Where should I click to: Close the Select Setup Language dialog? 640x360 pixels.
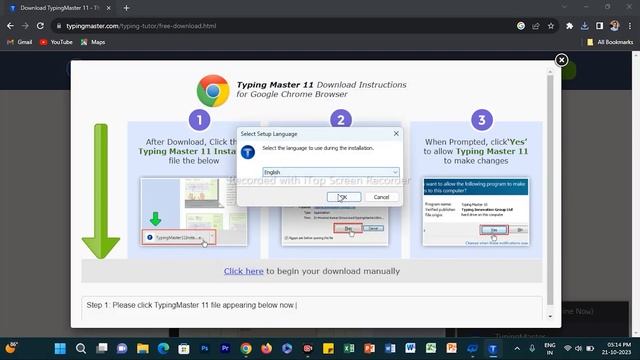click(x=396, y=133)
